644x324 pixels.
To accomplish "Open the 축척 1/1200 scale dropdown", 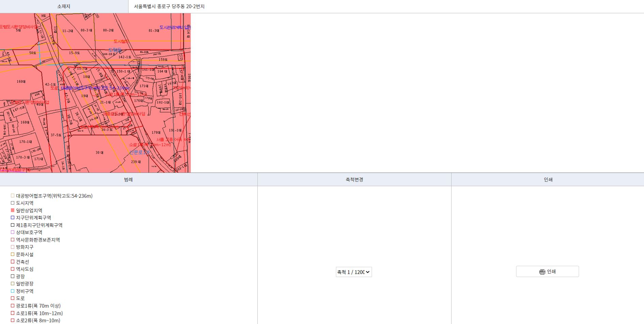I will tap(354, 272).
